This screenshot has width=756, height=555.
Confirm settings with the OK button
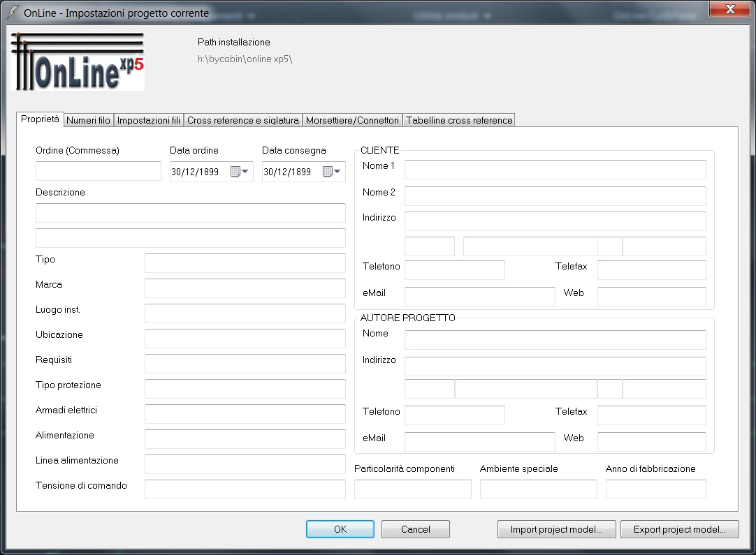coord(340,529)
